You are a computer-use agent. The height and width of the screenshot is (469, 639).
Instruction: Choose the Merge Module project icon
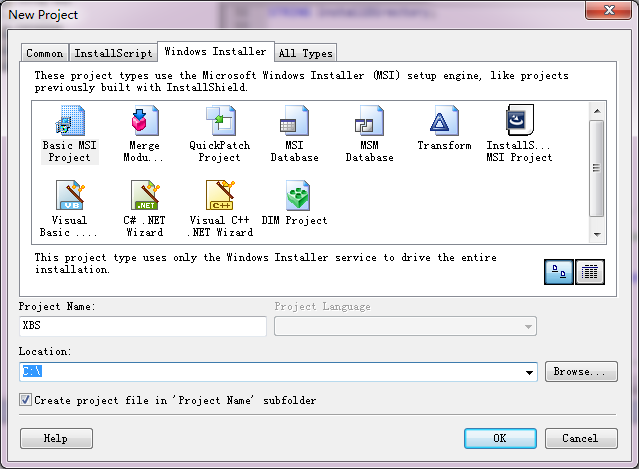(x=145, y=121)
